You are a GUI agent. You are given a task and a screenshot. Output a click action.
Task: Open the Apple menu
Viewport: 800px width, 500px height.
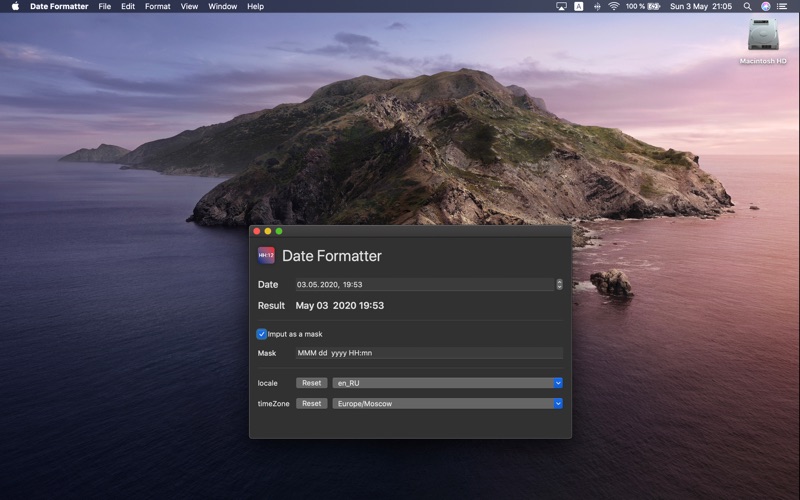point(15,6)
